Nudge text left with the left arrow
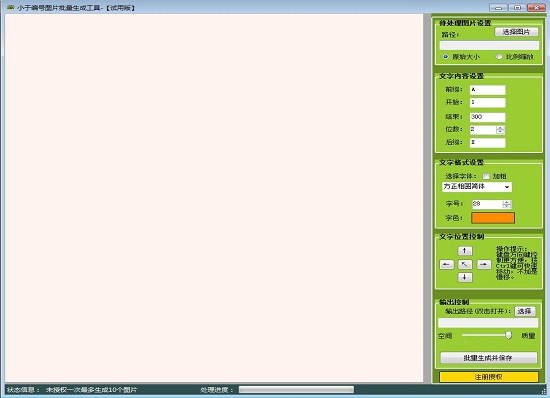Image resolution: width=550 pixels, height=398 pixels. [x=447, y=264]
